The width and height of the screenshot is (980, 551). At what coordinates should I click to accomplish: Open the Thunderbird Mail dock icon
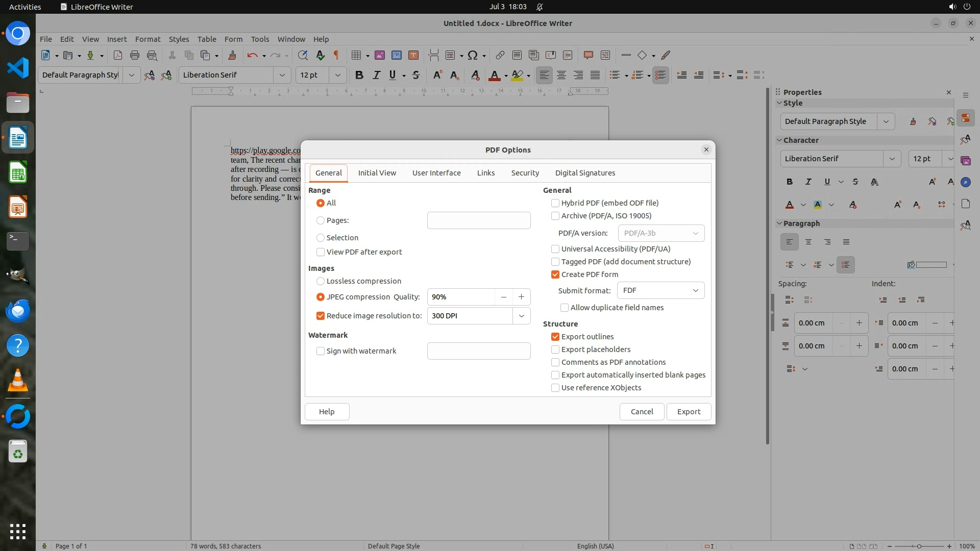coord(18,311)
